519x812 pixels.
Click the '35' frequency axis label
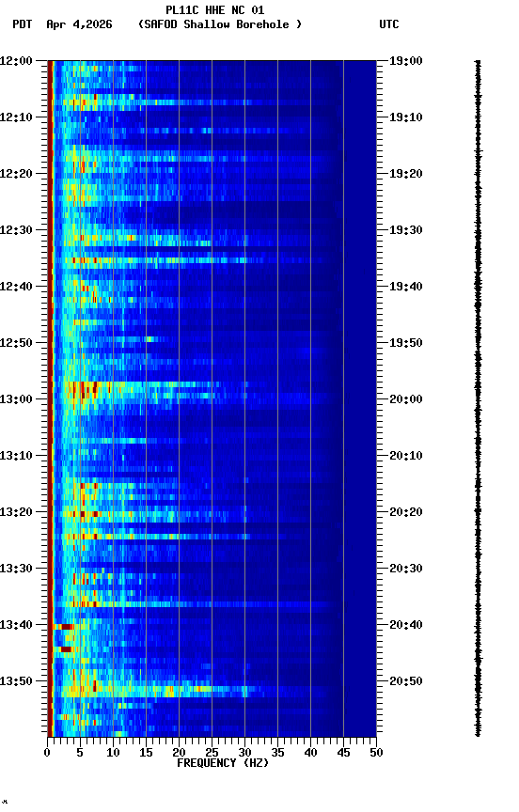[277, 753]
